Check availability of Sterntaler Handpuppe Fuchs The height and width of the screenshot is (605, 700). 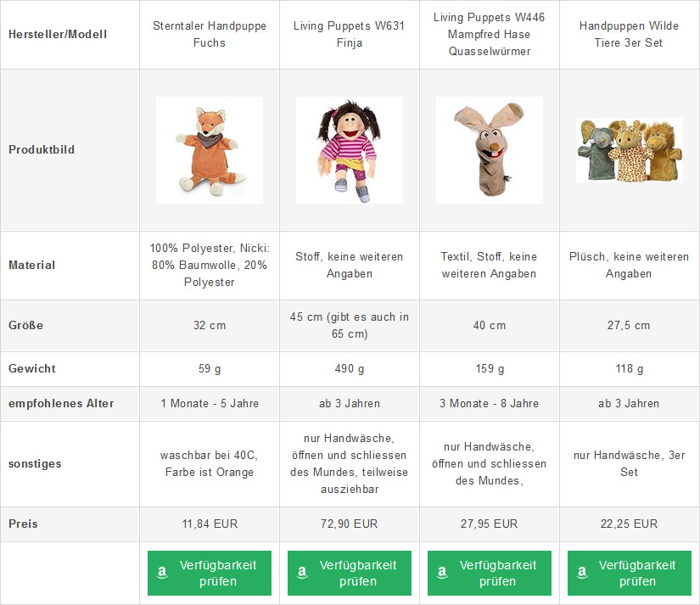218,573
